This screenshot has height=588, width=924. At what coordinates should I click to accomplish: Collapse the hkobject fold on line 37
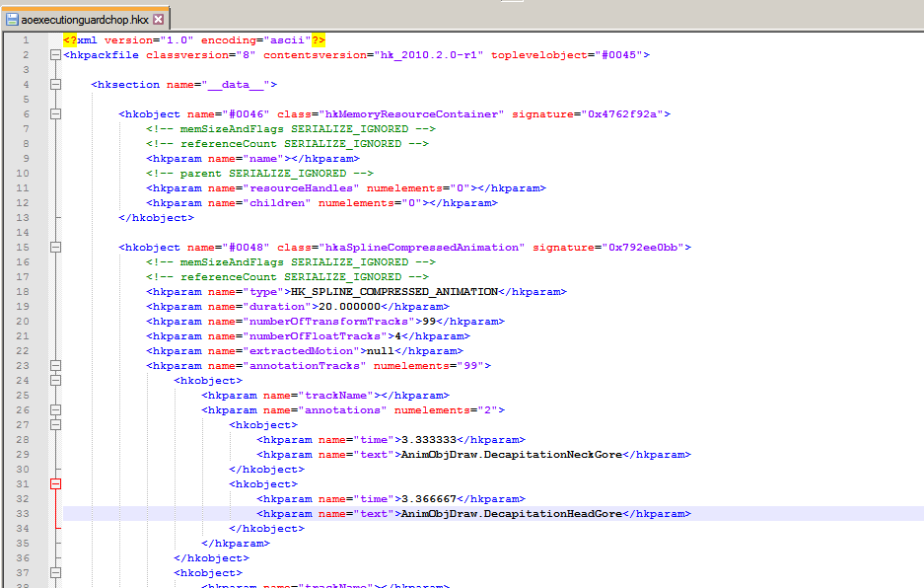coord(55,572)
